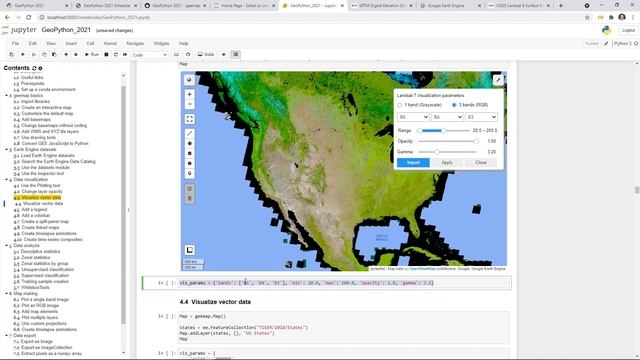
Task: Launch Voila from the toolbar
Action: [x=206, y=54]
